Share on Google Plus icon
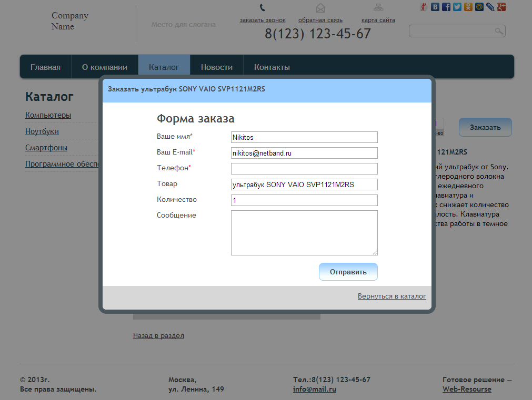This screenshot has height=400, width=532. point(501,7)
